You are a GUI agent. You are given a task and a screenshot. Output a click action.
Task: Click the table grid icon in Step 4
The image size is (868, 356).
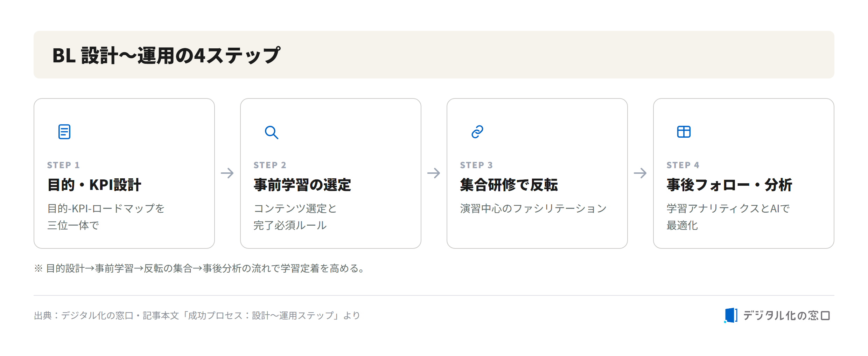click(684, 132)
